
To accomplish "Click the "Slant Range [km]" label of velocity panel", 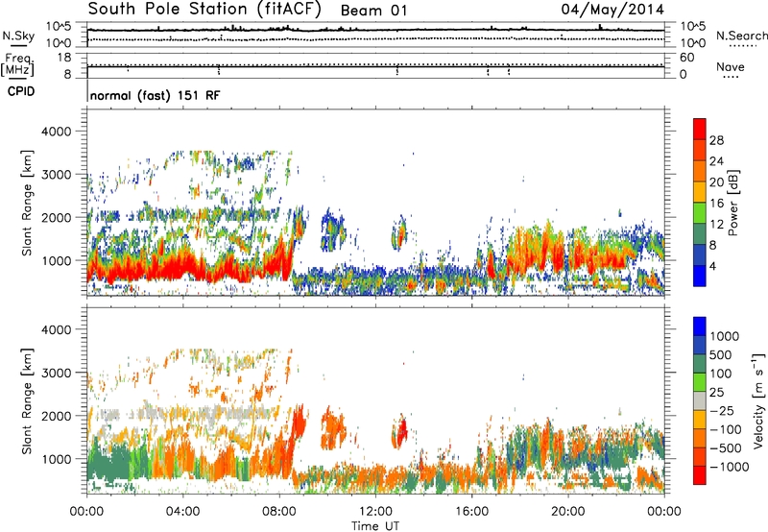I will tap(27, 400).
